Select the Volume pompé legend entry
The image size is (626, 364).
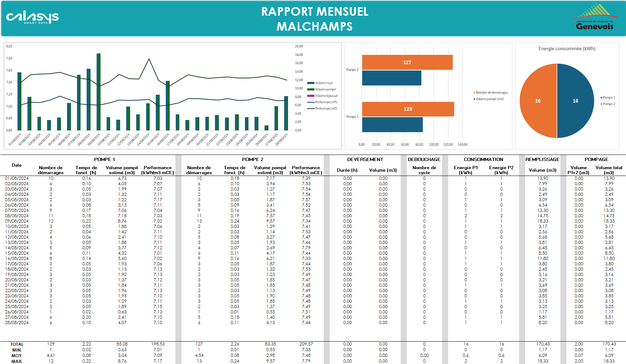(322, 89)
